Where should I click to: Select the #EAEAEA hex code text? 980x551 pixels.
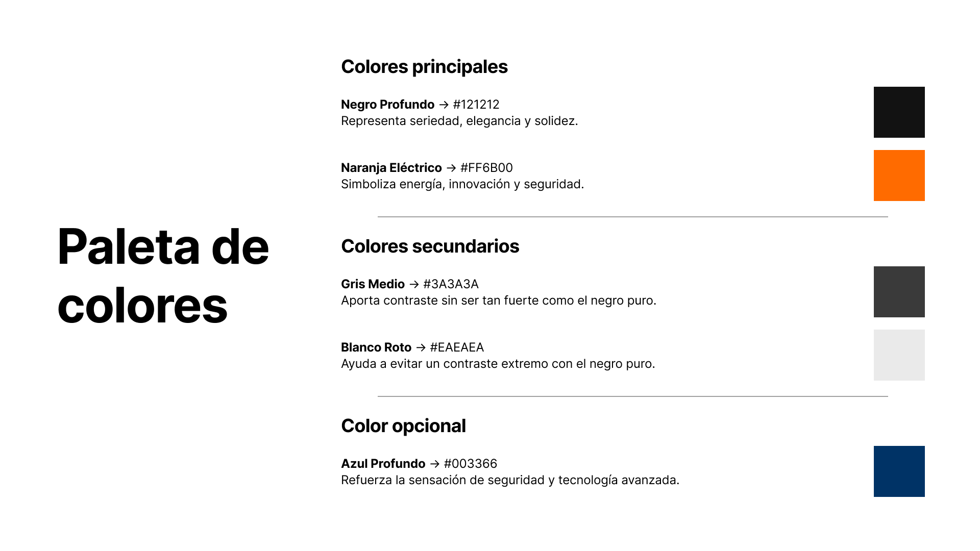click(457, 347)
